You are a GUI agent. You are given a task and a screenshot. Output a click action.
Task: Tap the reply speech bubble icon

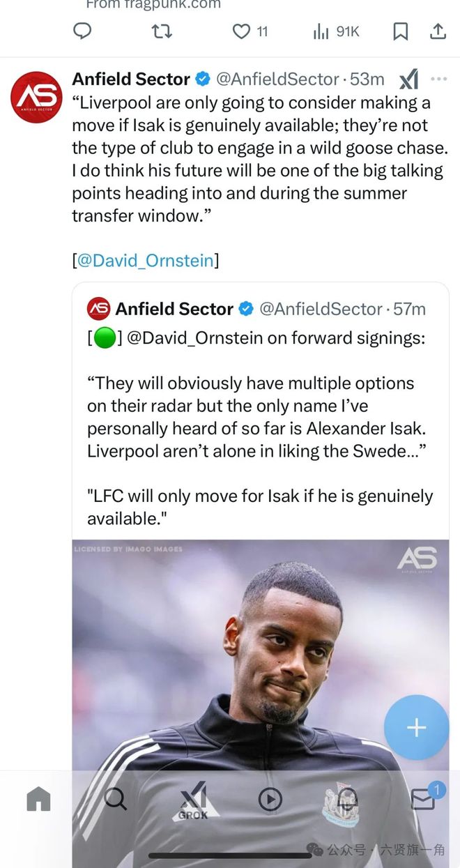pyautogui.click(x=83, y=31)
